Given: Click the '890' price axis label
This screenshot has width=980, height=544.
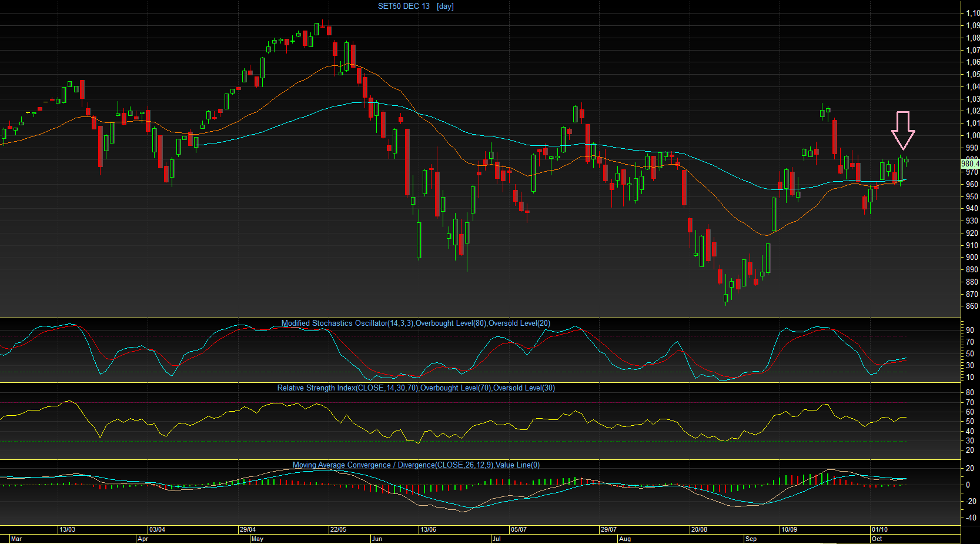Looking at the screenshot, I should tap(972, 269).
